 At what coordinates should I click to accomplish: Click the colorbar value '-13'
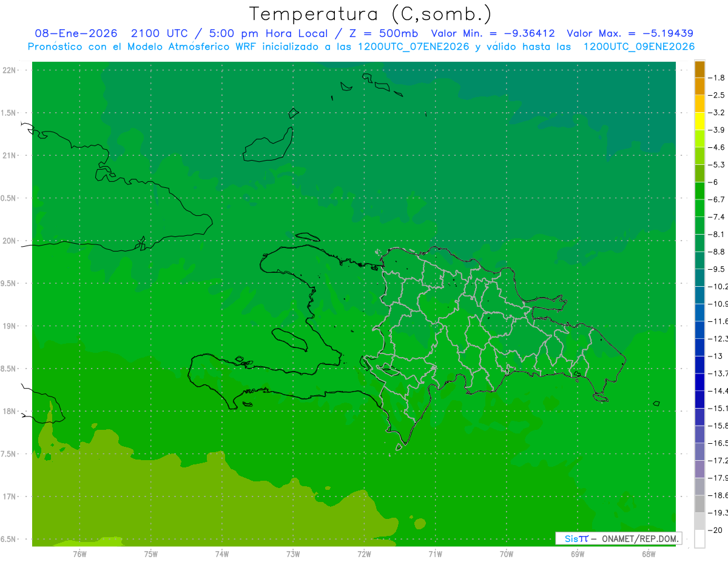[x=715, y=356]
